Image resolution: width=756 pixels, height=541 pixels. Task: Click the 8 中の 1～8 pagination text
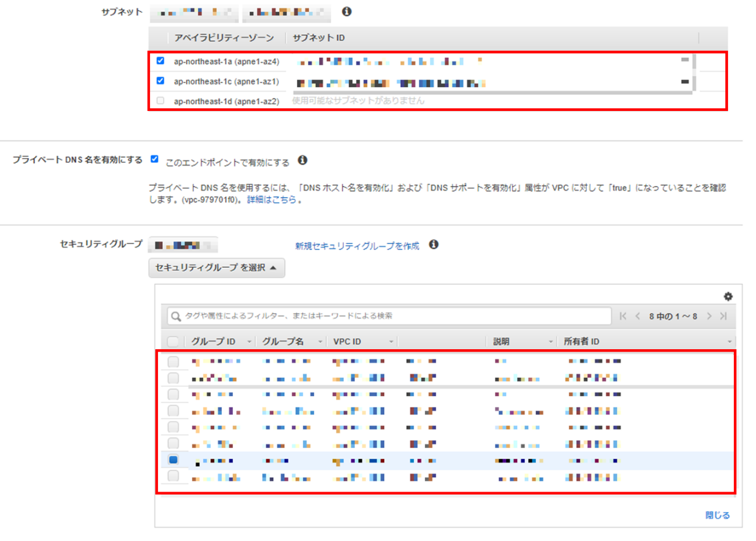[673, 316]
